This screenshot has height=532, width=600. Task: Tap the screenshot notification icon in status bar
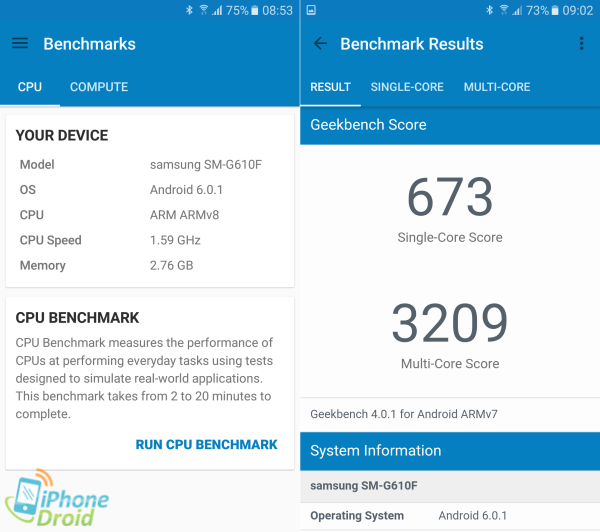[312, 10]
